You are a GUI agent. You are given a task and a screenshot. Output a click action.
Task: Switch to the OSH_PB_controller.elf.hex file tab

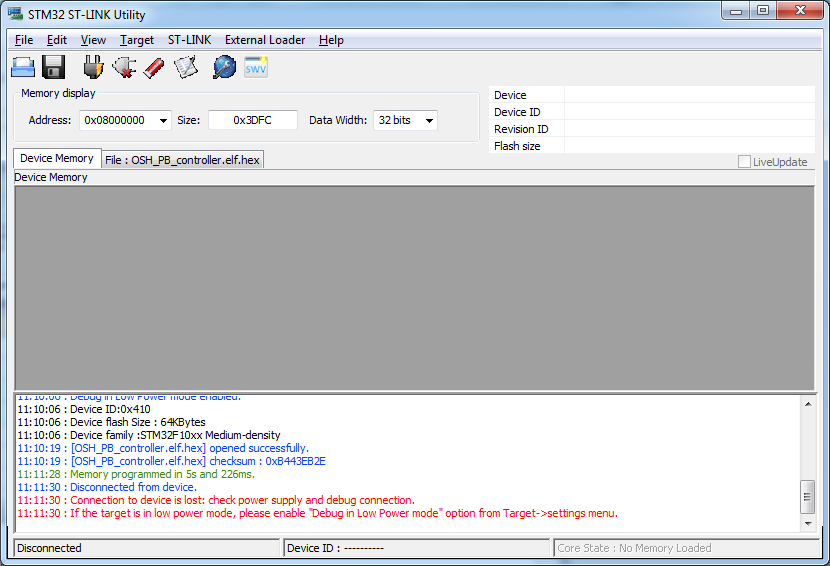[x=183, y=160]
